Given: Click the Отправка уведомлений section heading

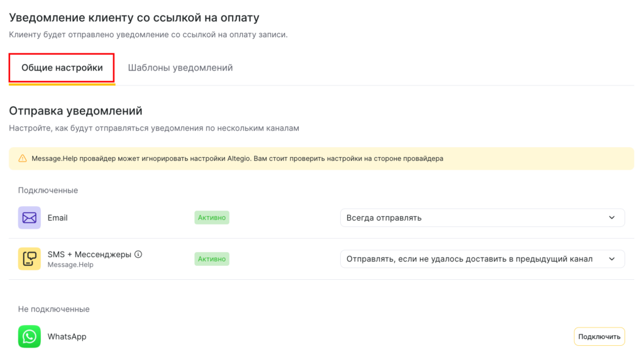Looking at the screenshot, I should pos(75,111).
